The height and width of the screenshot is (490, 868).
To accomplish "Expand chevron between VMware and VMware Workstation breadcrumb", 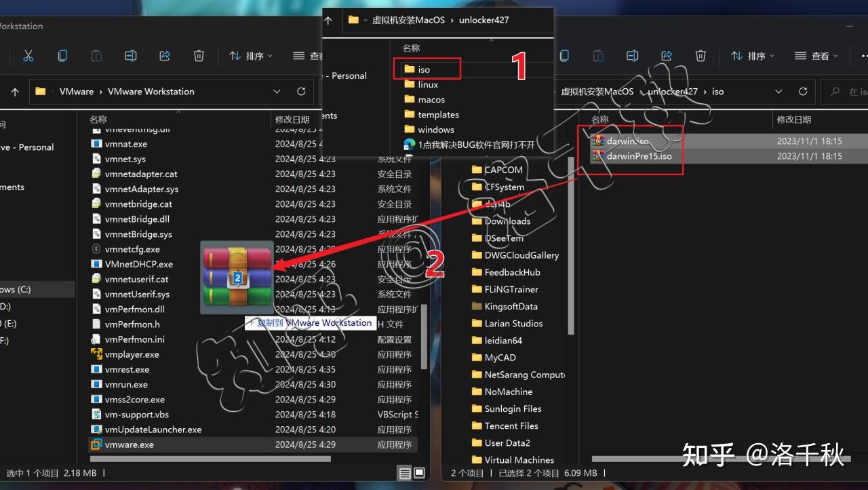I will tap(101, 92).
